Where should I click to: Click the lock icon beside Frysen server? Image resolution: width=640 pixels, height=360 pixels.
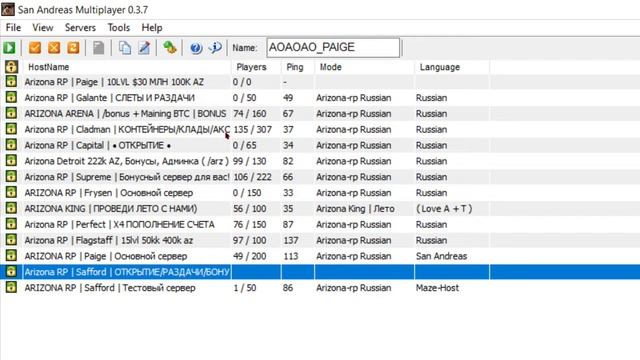tap(11, 192)
